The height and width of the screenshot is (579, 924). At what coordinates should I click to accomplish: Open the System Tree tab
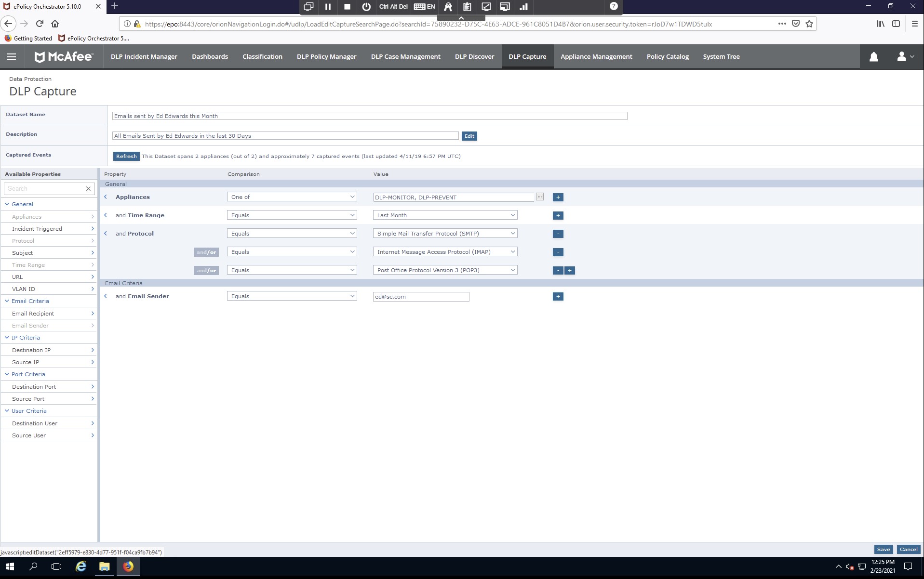coord(721,57)
